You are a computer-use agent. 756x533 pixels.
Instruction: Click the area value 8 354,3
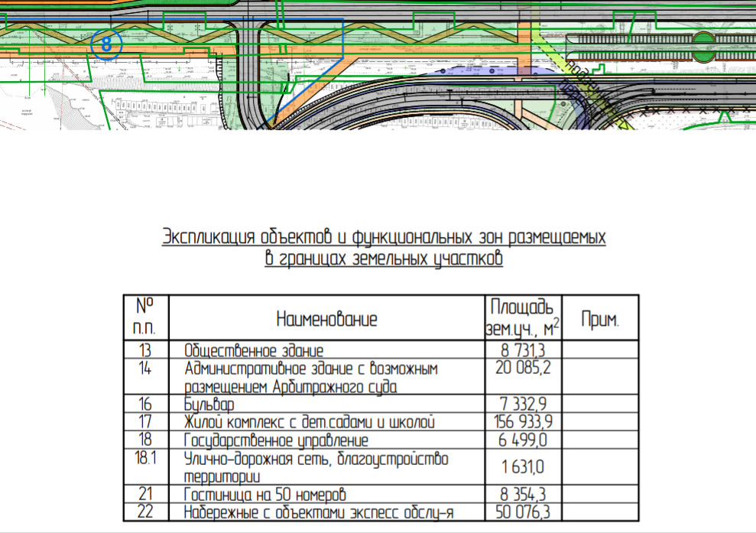[x=523, y=494]
